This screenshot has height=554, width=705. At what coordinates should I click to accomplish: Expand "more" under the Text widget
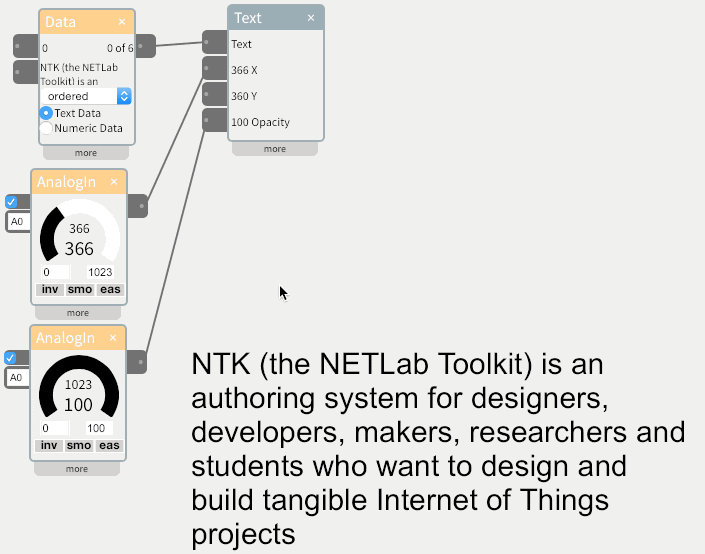[x=274, y=149]
